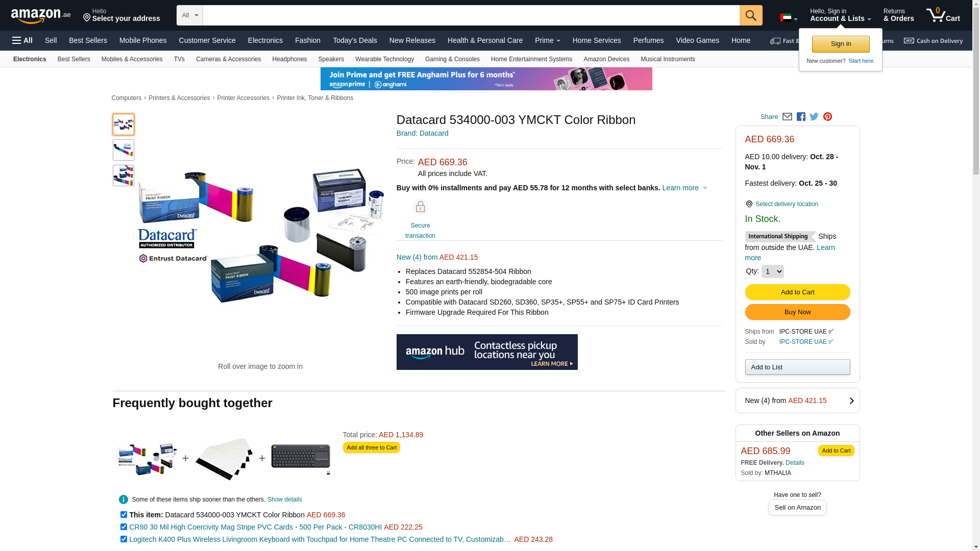
Task: Select Headphones in Electronics subnav
Action: pyautogui.click(x=289, y=59)
